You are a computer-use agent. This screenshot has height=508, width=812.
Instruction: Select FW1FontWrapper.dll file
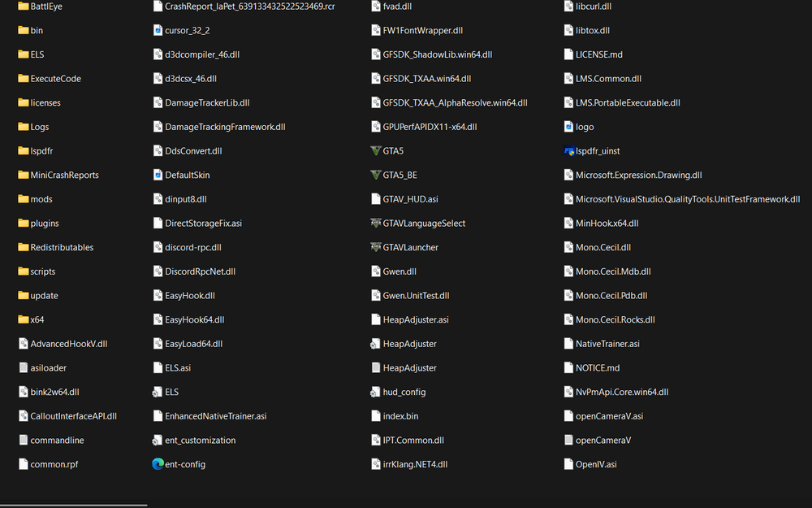click(x=417, y=31)
